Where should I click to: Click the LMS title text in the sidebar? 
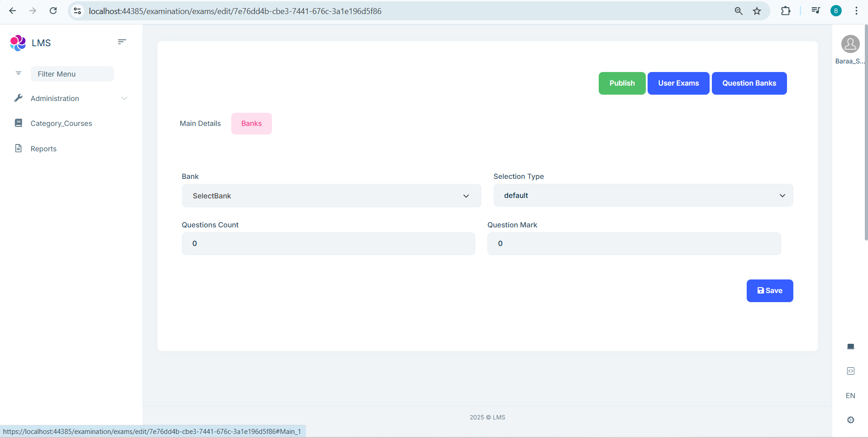coord(41,43)
